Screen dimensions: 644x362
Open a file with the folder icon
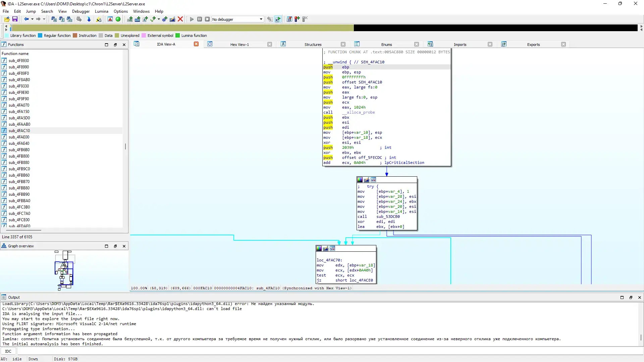[x=7, y=19]
